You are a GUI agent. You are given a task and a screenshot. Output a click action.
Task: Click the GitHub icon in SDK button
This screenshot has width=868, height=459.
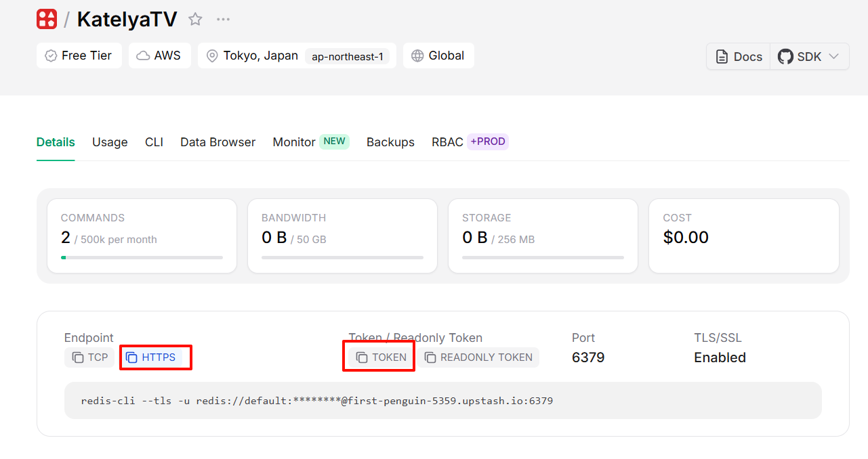785,57
